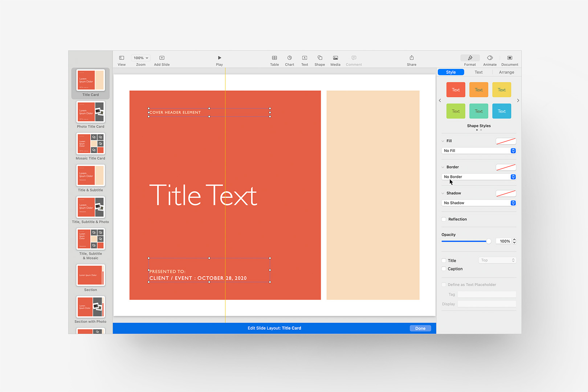
Task: Check the Title checkbox
Action: click(444, 261)
